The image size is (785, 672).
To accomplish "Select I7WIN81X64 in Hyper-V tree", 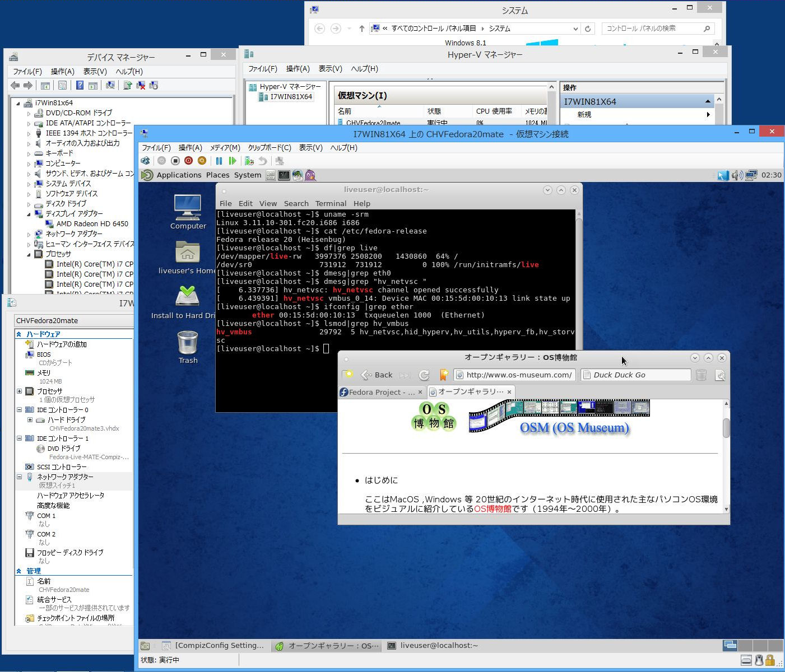I will pos(285,97).
